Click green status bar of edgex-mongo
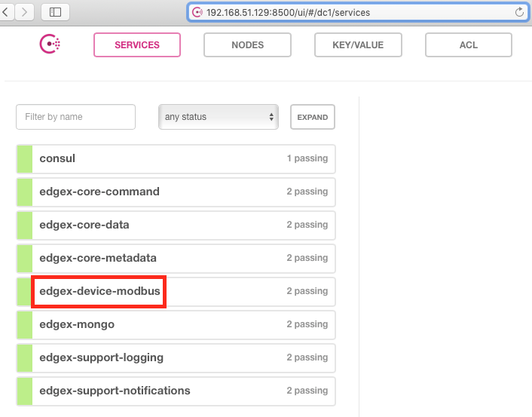Screen dimensions: 532x417 click(24, 325)
